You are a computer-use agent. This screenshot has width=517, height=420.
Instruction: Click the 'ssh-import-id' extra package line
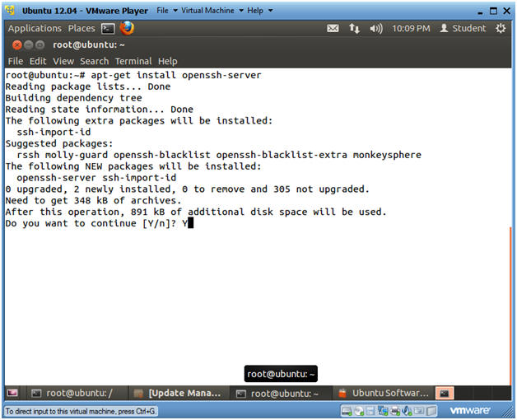pos(54,132)
